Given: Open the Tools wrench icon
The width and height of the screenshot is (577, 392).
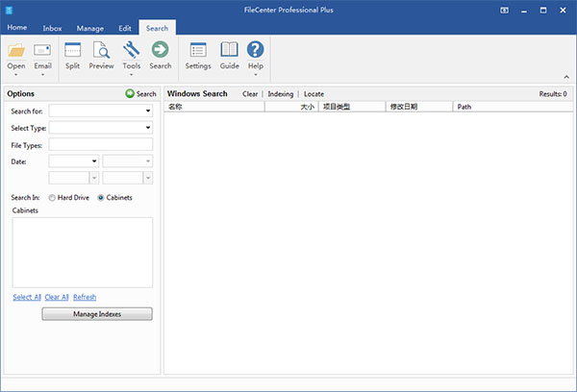Looking at the screenshot, I should (x=132, y=50).
